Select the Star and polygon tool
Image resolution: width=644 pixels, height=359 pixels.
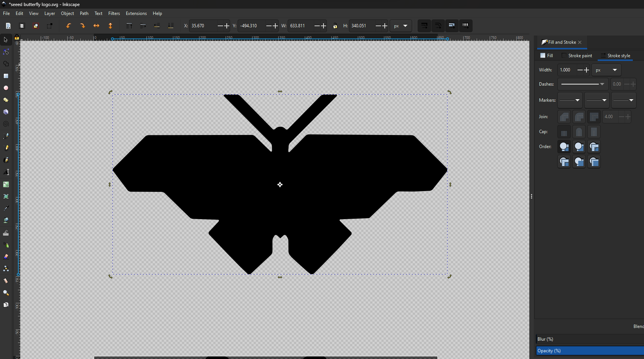(6, 100)
